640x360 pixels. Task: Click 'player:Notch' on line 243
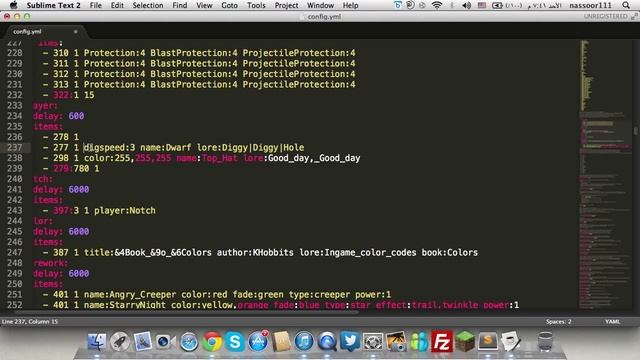point(125,211)
